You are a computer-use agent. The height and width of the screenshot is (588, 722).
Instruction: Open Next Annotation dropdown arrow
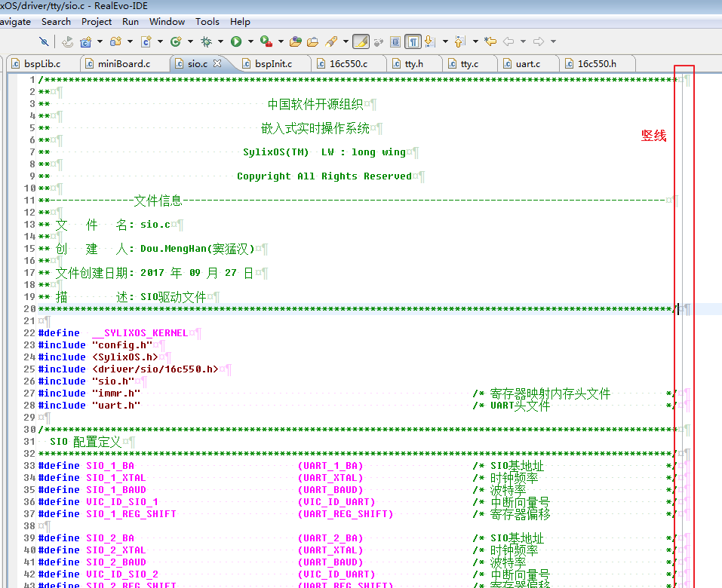445,42
